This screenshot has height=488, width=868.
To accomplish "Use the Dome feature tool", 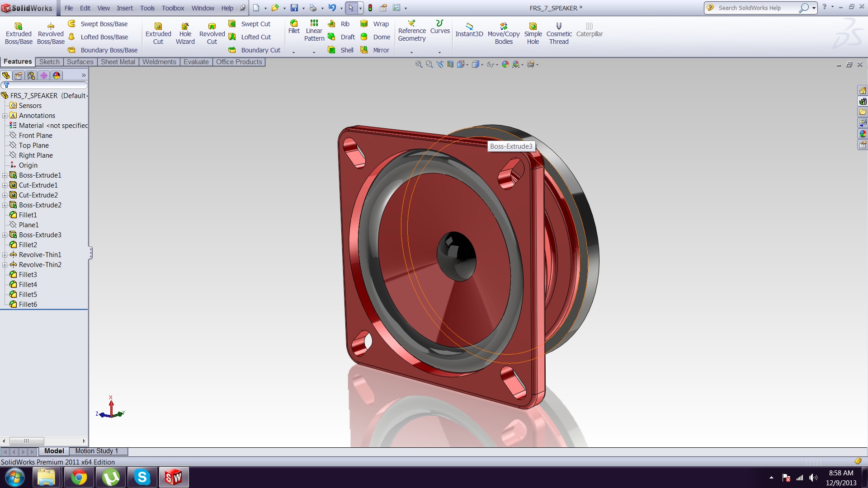I will coord(375,37).
